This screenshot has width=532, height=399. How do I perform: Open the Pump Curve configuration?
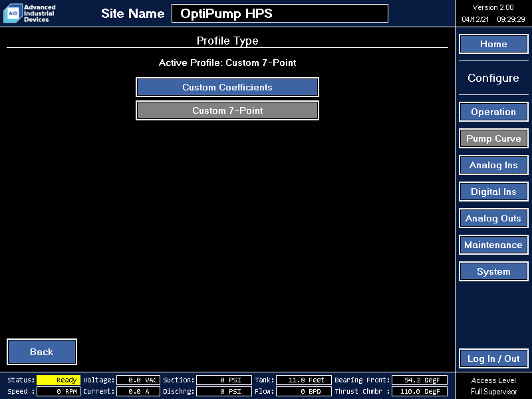[x=493, y=138]
